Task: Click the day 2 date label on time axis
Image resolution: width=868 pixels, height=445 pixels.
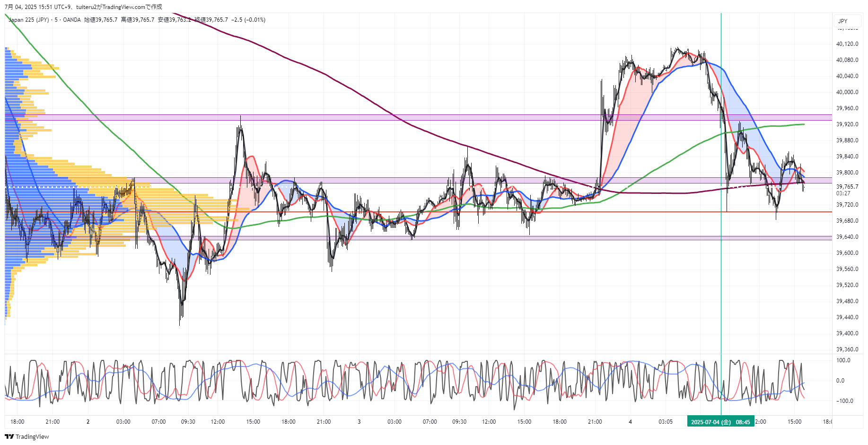Action: coord(88,422)
